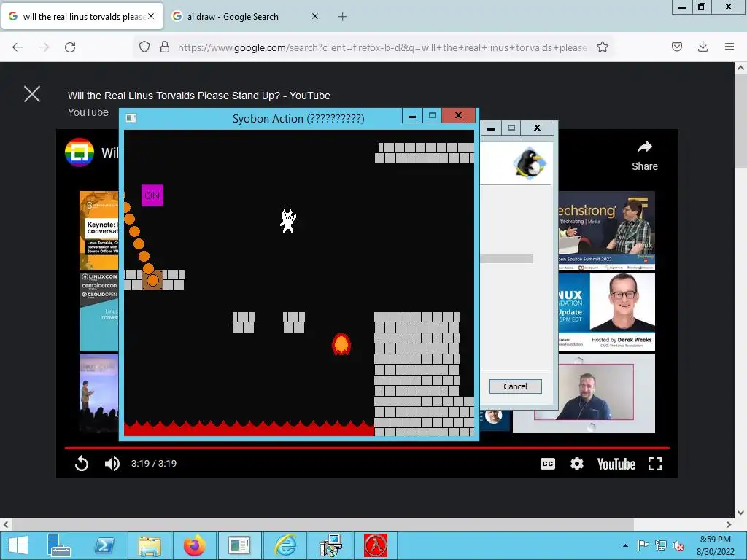Click the 'YouTube' source link below the title
This screenshot has width=747, height=560.
tap(88, 112)
